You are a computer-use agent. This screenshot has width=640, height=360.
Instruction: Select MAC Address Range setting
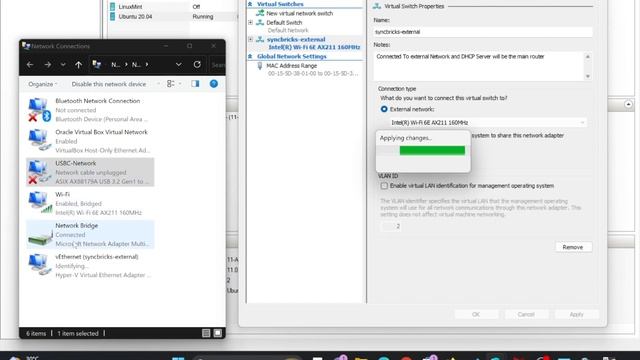tap(291, 66)
